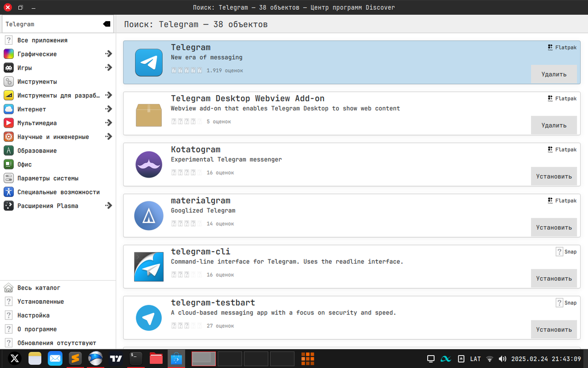Expand the Интернет category arrow

pyautogui.click(x=108, y=109)
